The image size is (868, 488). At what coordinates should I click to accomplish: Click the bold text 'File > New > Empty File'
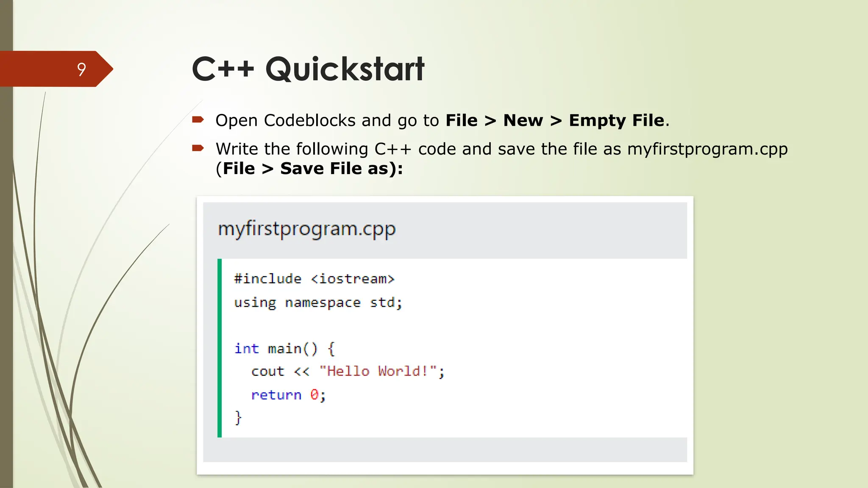point(555,120)
